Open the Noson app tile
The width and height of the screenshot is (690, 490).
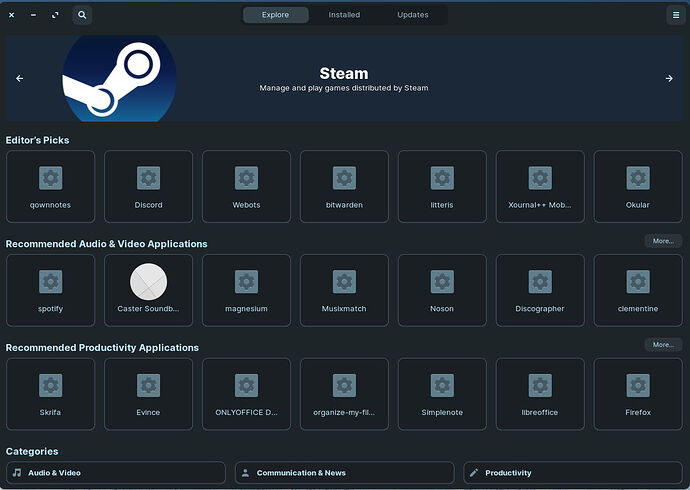pos(442,290)
